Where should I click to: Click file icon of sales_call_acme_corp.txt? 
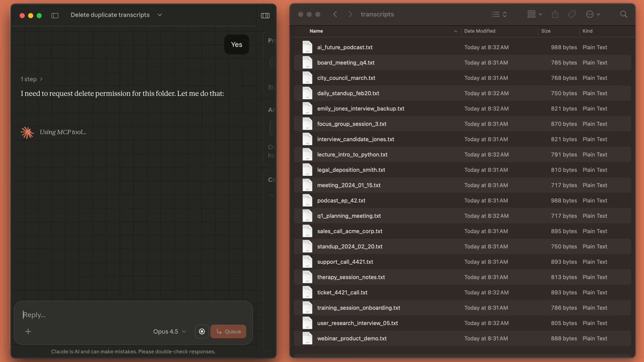click(x=307, y=231)
